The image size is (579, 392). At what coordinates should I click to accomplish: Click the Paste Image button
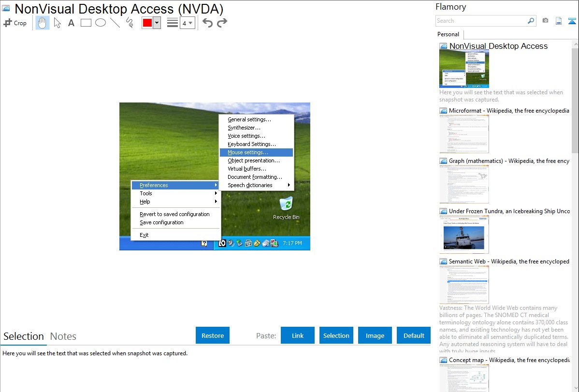[x=375, y=335]
